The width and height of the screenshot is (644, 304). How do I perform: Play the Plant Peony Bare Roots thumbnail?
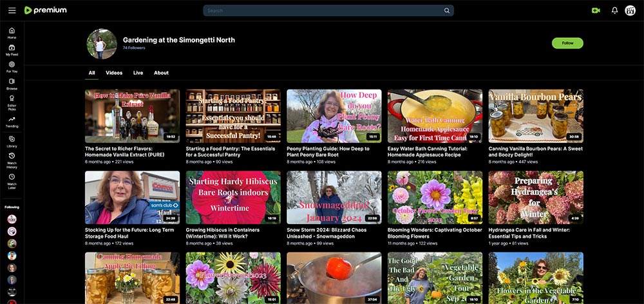tap(334, 116)
